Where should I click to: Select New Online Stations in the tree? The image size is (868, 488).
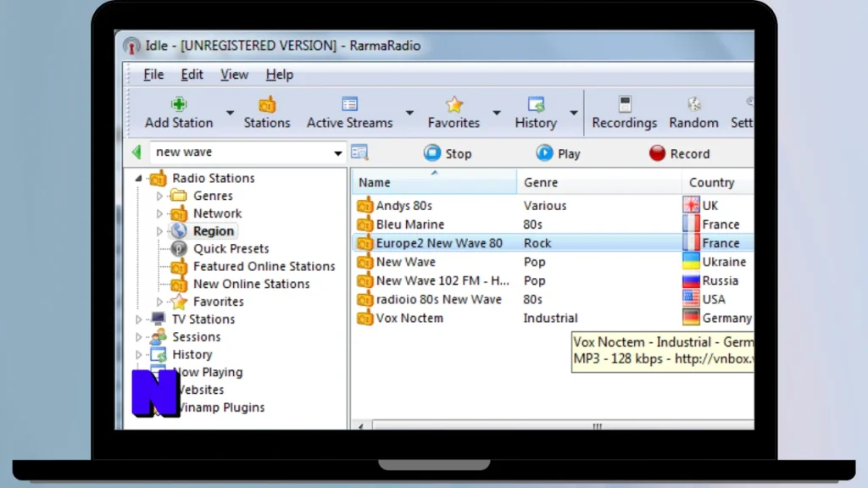tap(251, 284)
